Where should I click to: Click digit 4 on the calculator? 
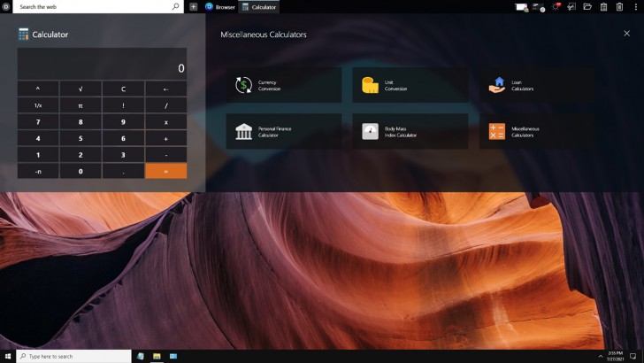[x=38, y=138]
